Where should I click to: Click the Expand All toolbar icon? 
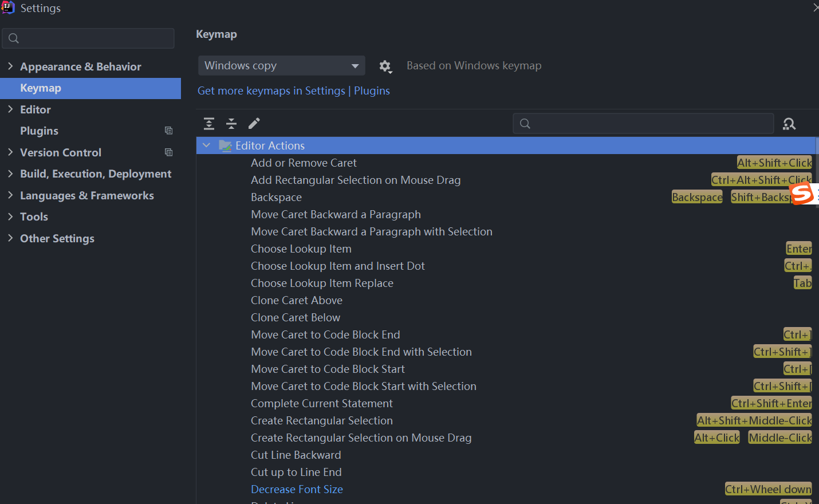pyautogui.click(x=209, y=124)
